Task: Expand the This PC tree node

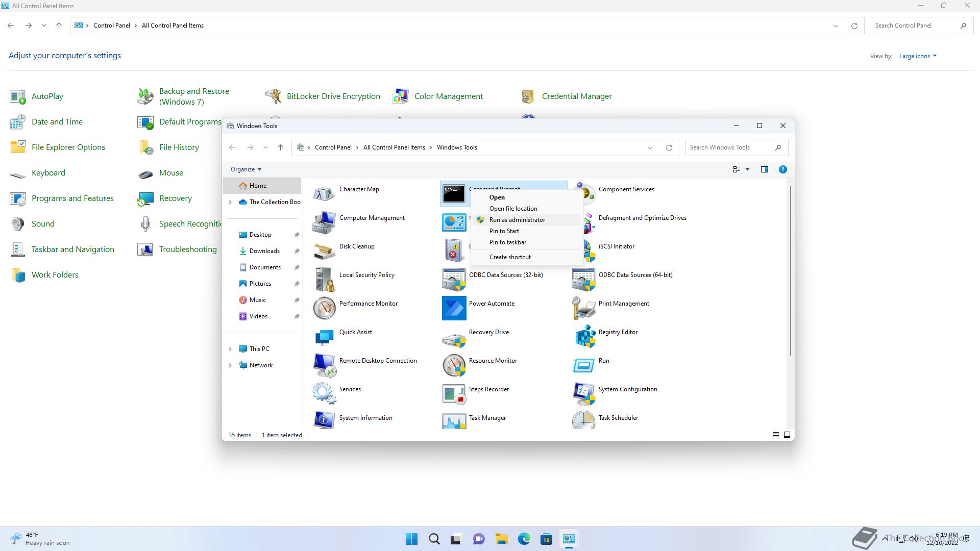Action: tap(230, 349)
